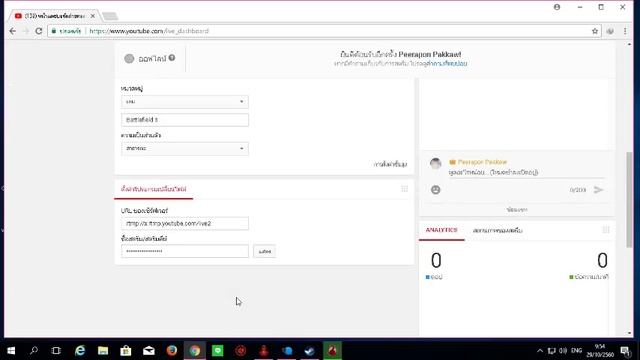The height and width of the screenshot is (360, 640).
Task: Open the Chrome three-dot menu
Action: click(x=625, y=31)
